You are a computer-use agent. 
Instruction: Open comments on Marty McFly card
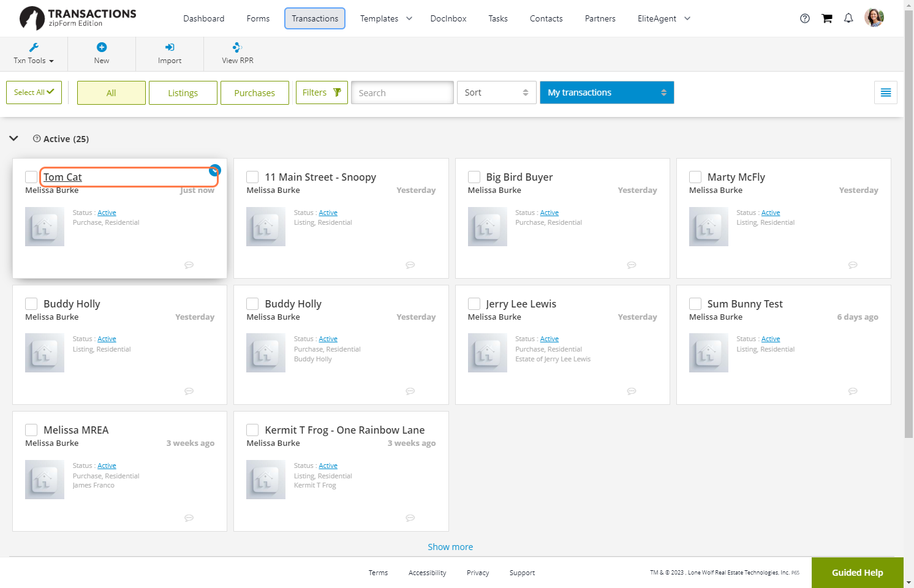[x=853, y=265]
